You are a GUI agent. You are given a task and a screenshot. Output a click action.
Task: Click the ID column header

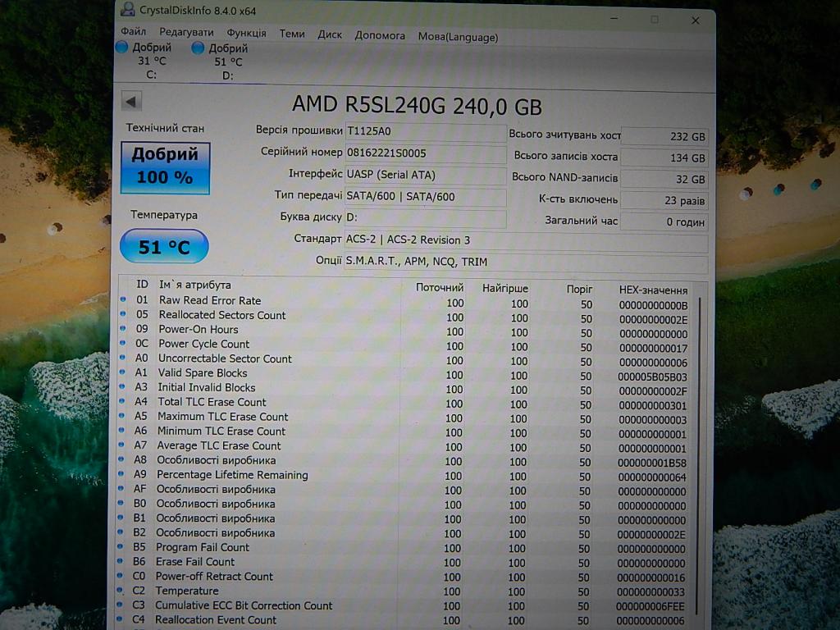coord(142,285)
